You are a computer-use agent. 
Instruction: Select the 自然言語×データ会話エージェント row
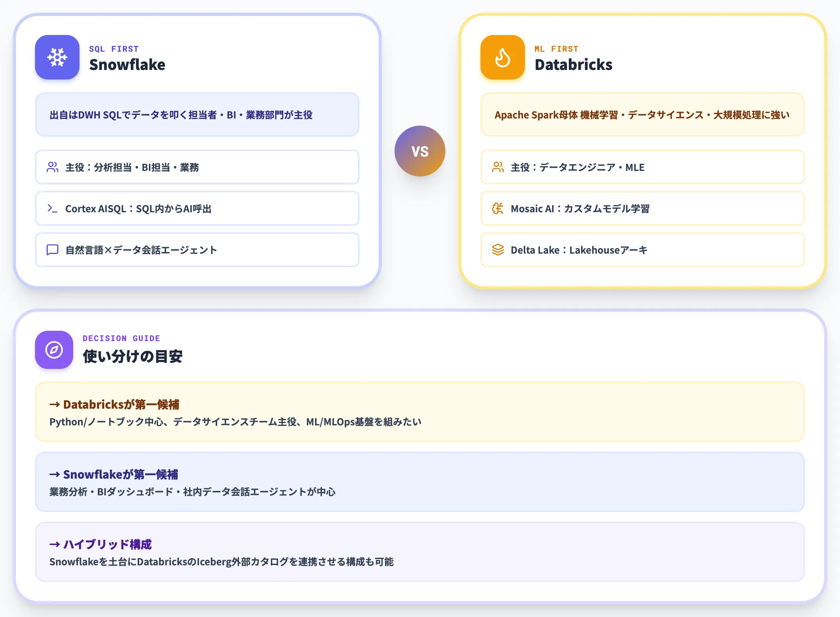tap(197, 250)
